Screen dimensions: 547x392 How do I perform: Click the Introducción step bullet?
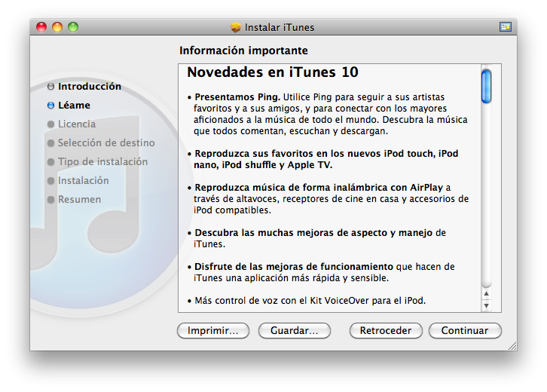51,86
